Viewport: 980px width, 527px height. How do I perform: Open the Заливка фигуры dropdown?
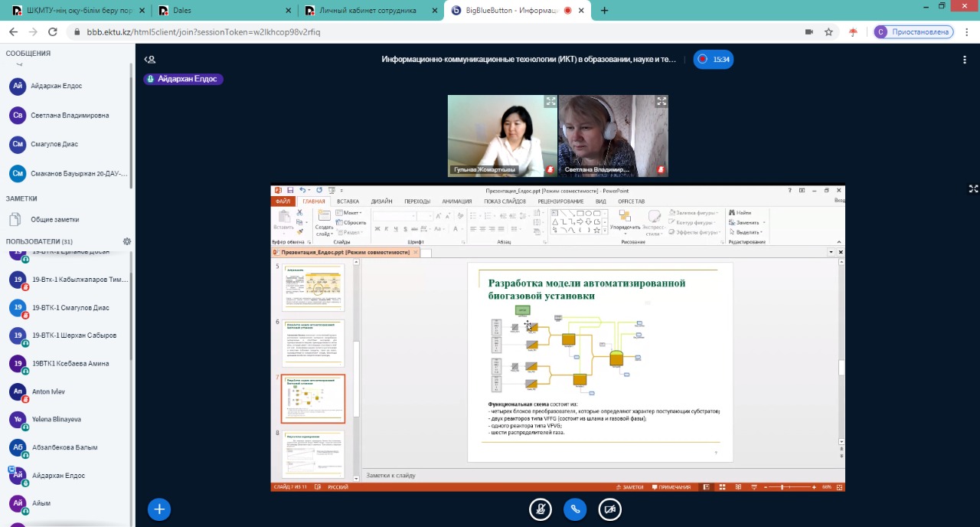(695, 212)
